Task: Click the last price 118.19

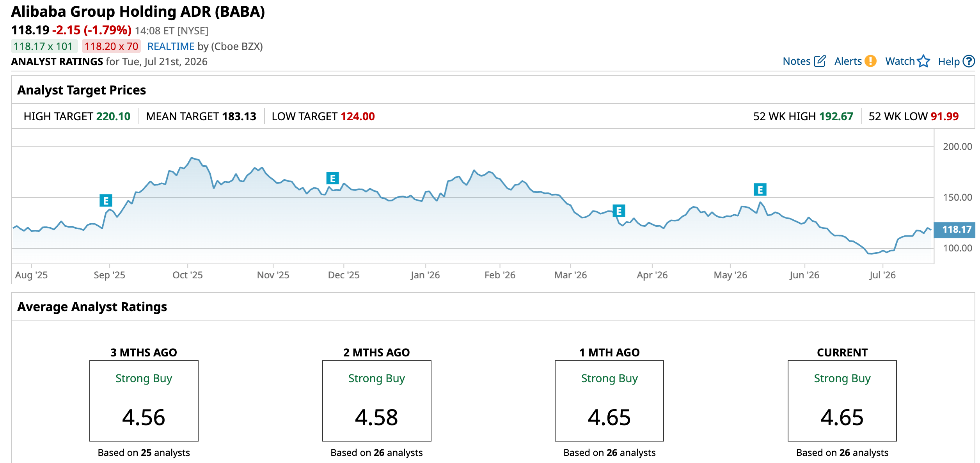Action: coord(30,30)
